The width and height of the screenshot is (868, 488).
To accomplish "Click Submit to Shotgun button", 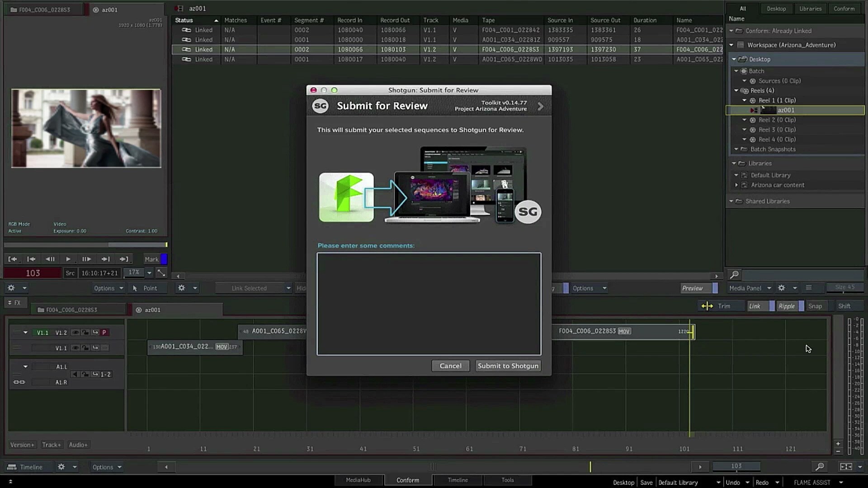I will point(508,366).
